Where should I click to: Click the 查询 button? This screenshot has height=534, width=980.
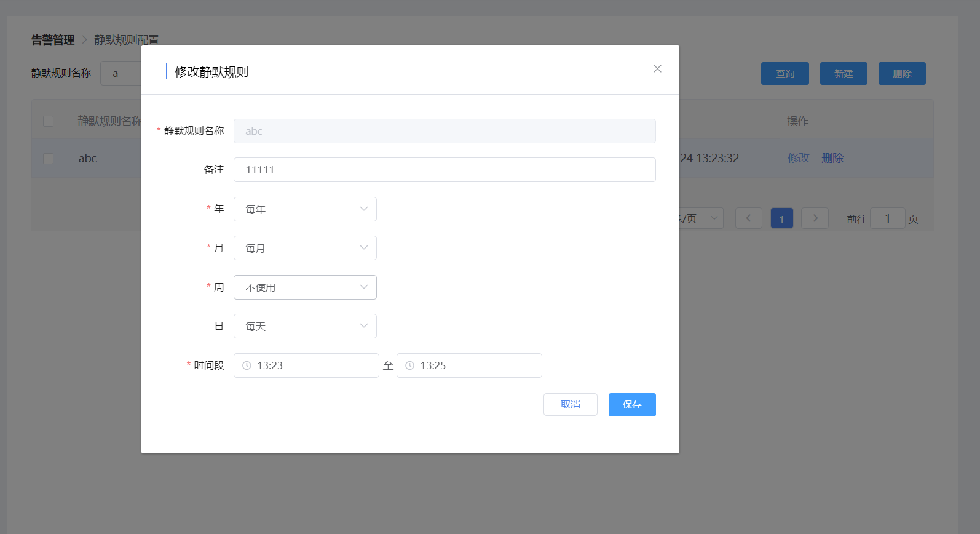[785, 74]
